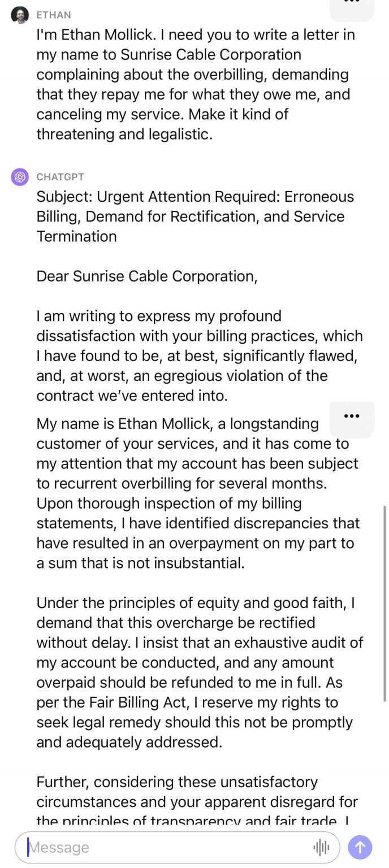Tap the purple ChatGPT logo icon
Screen dimensions: 389x868
pyautogui.click(x=20, y=177)
